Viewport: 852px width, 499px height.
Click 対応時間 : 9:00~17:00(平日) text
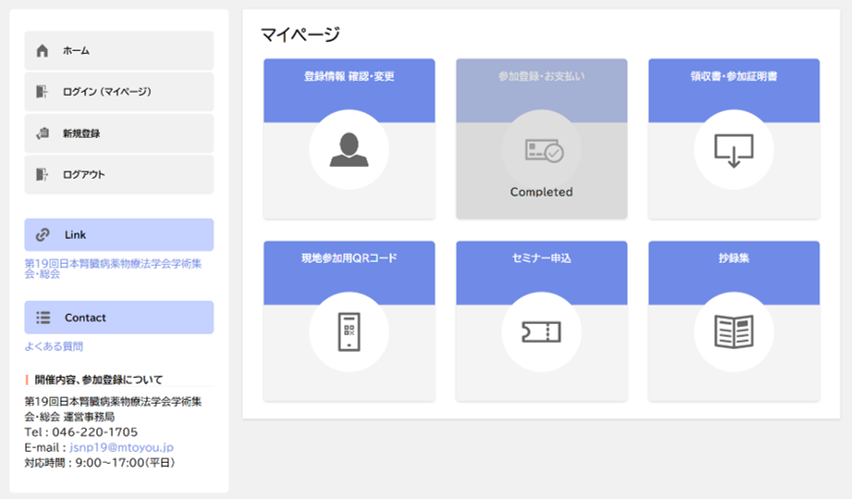[99, 463]
